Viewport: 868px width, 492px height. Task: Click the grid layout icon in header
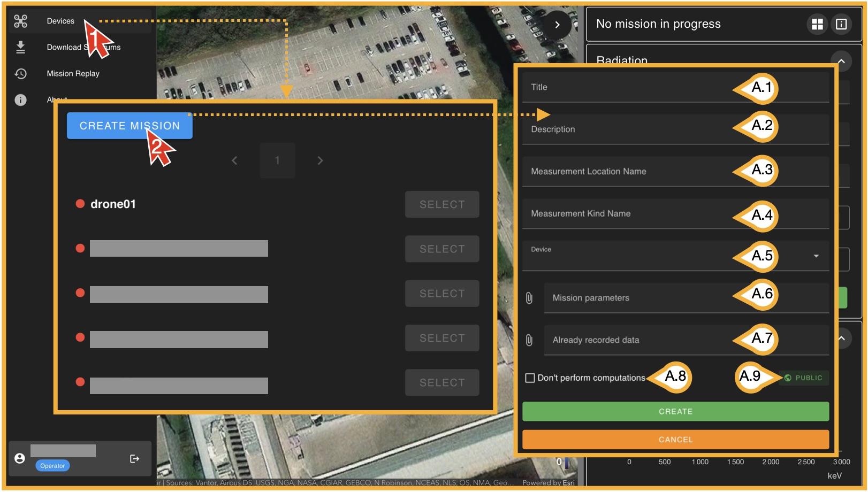(x=817, y=24)
